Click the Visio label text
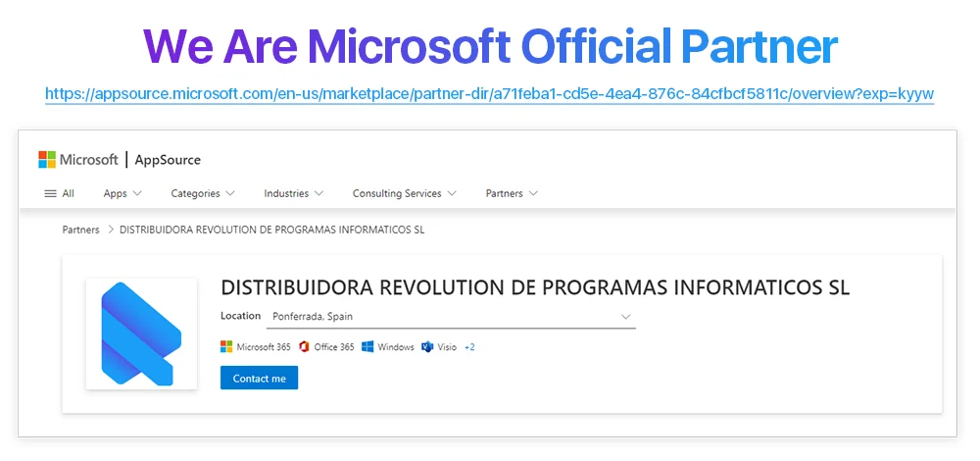Viewport: 980px width, 461px height. [x=447, y=347]
